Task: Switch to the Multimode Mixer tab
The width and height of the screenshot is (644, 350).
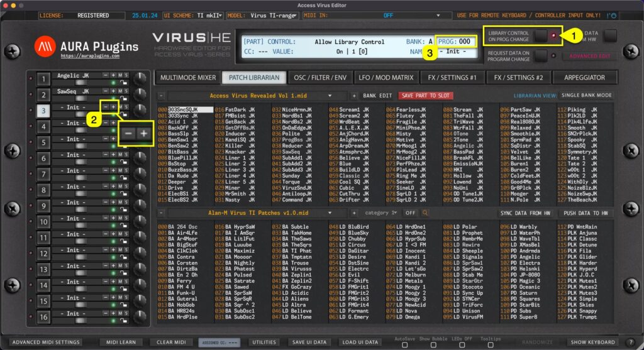Action: click(x=187, y=77)
